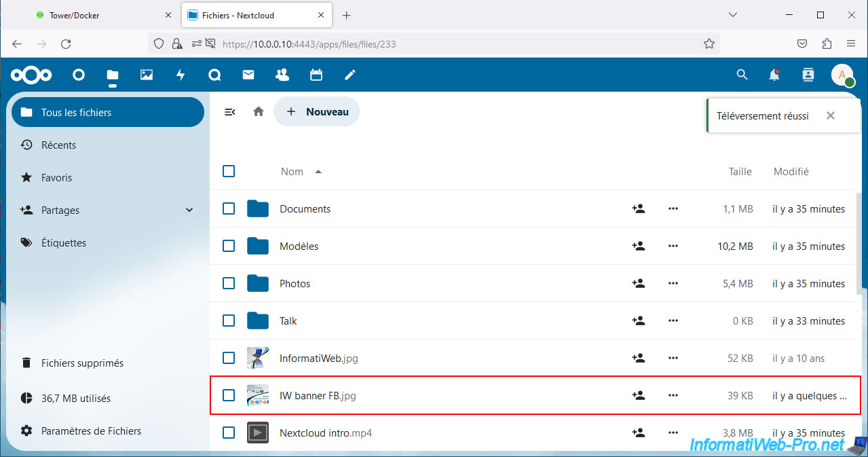Toggle the select-all files checkbox
Screen dimensions: 868x457
pos(229,171)
